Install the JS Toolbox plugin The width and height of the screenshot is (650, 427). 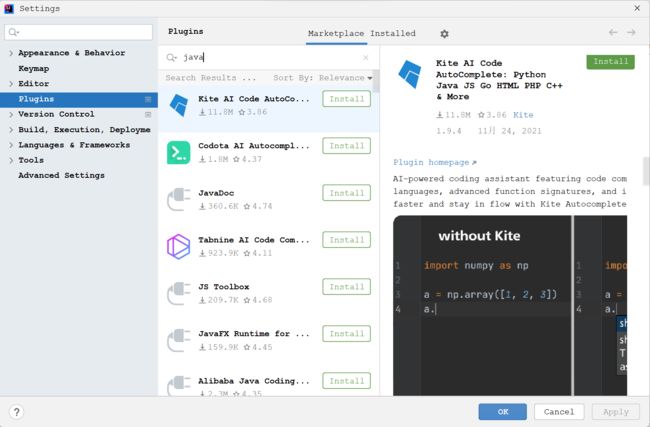(x=347, y=287)
